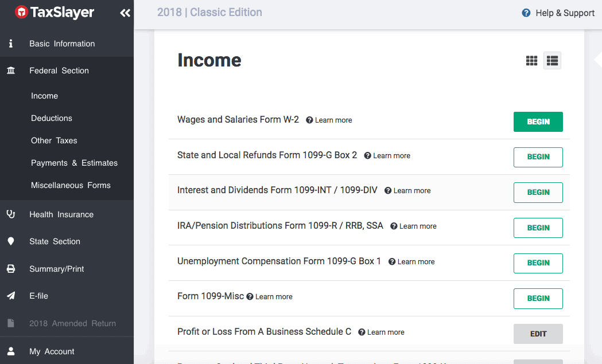The image size is (602, 364).
Task: Select the Health Insurance section icon
Action: coord(11,214)
